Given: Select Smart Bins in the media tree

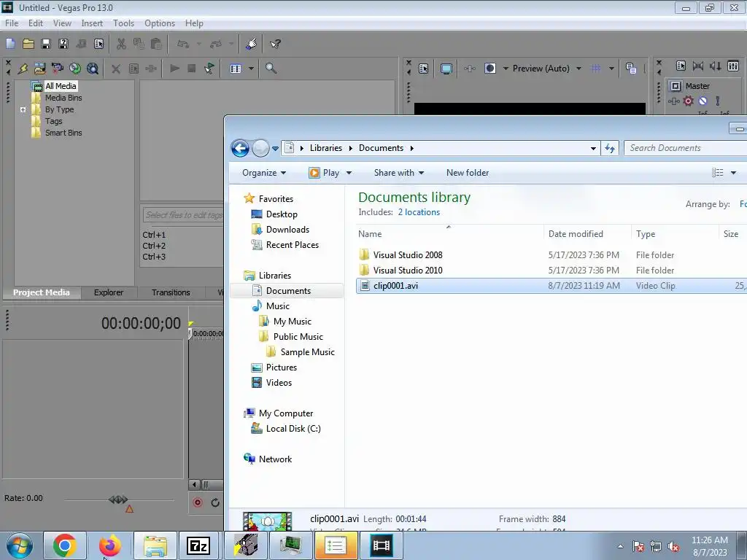Looking at the screenshot, I should click(x=63, y=133).
